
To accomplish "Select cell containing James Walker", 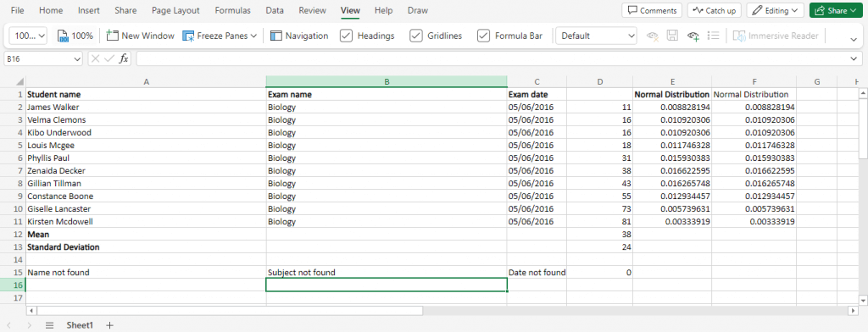I will click(x=146, y=108).
